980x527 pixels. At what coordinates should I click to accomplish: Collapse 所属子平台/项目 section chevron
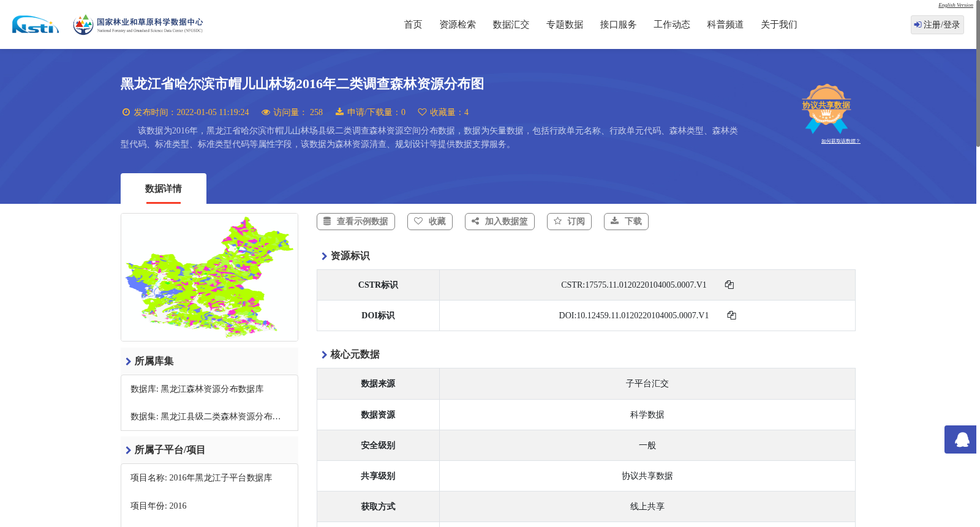click(128, 450)
